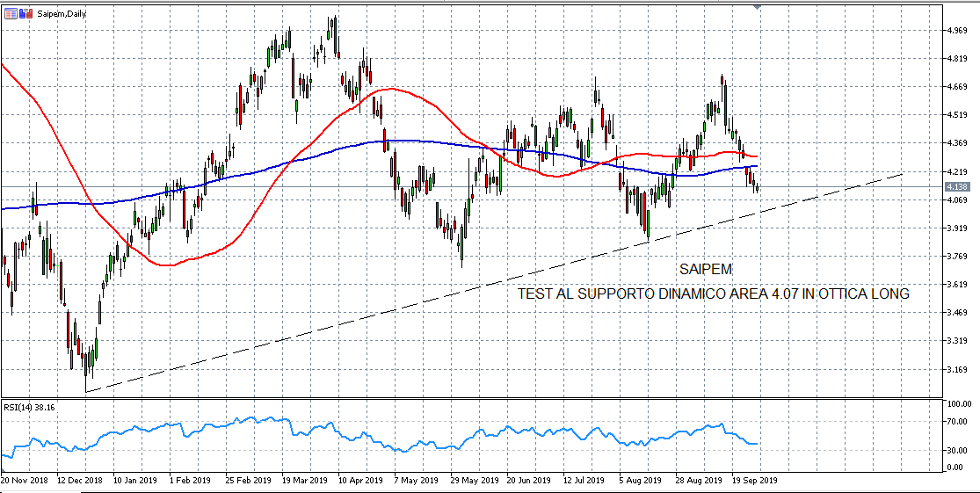Image resolution: width=980 pixels, height=493 pixels.
Task: Click the 'SAIPEM' text annotation
Action: click(x=706, y=270)
